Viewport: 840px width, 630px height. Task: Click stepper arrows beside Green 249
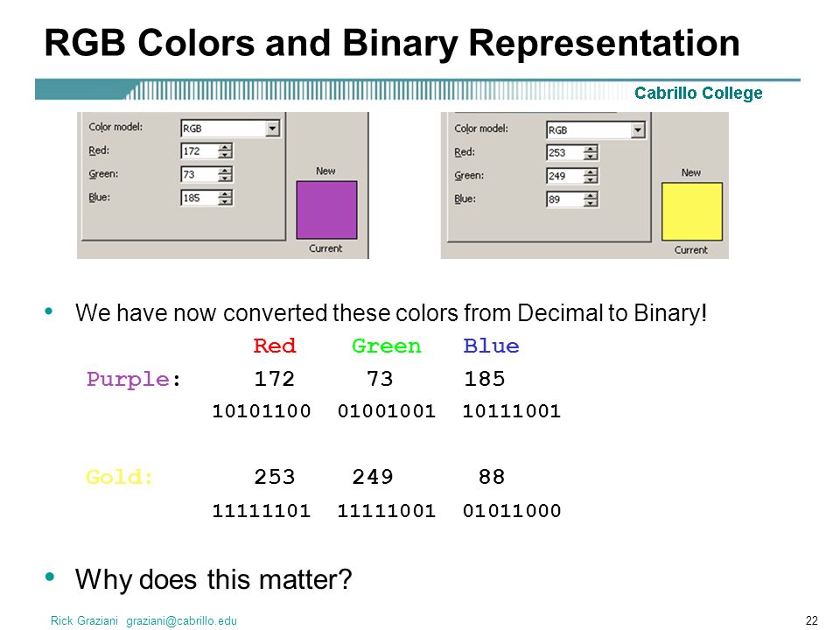pyautogui.click(x=591, y=176)
